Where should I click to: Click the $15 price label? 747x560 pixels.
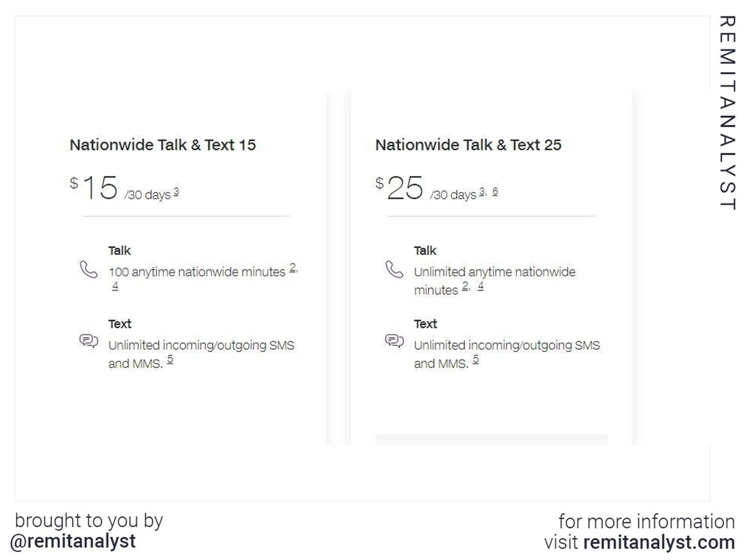point(94,188)
